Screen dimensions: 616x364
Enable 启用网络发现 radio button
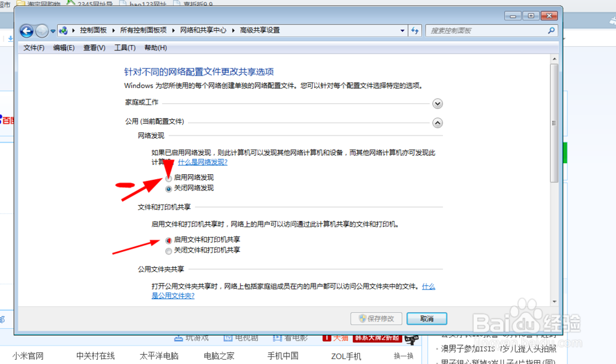tap(168, 177)
